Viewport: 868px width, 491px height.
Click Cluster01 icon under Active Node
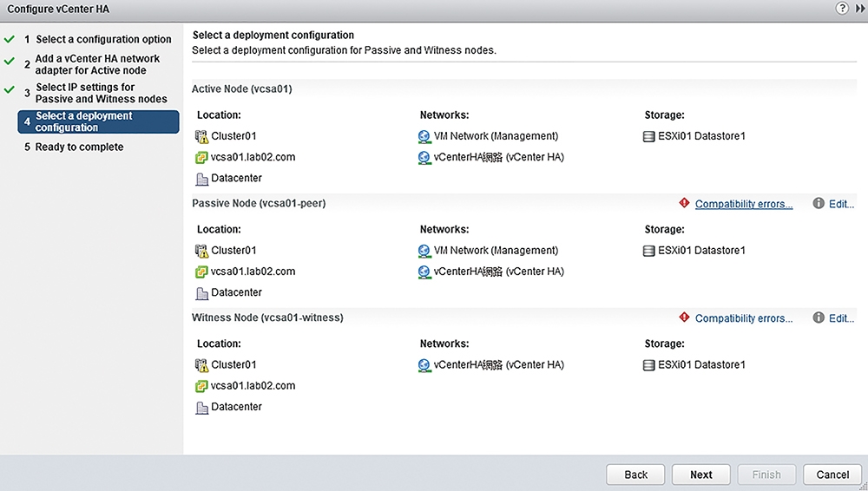point(201,136)
